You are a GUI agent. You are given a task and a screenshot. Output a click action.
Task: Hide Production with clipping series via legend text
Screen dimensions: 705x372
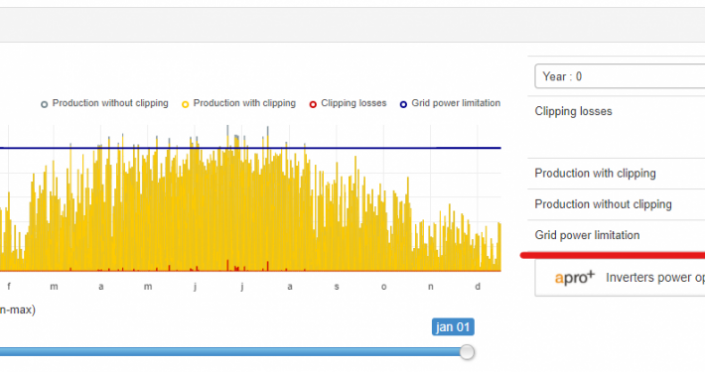[x=245, y=103]
